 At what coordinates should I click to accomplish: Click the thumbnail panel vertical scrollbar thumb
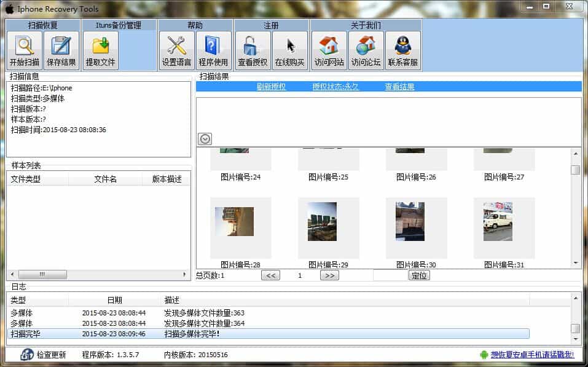576,170
